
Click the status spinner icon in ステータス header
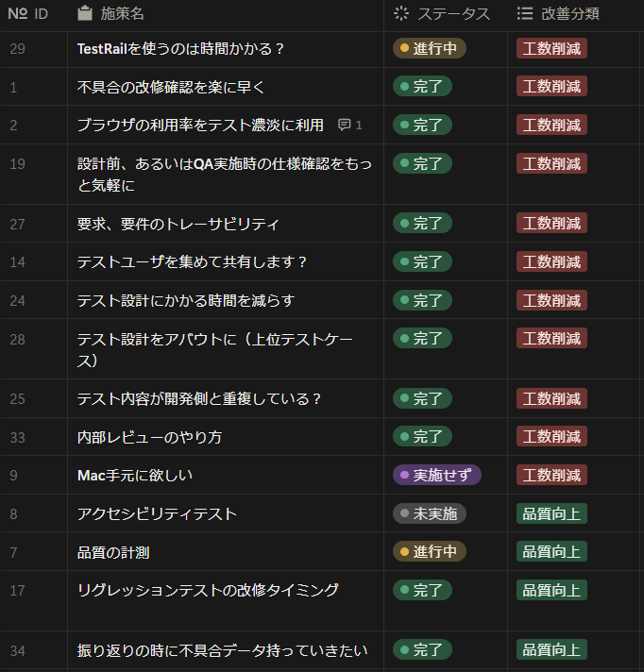401,14
